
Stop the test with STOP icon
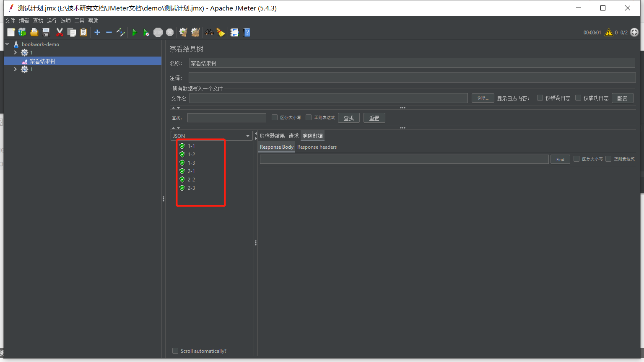coord(158,32)
